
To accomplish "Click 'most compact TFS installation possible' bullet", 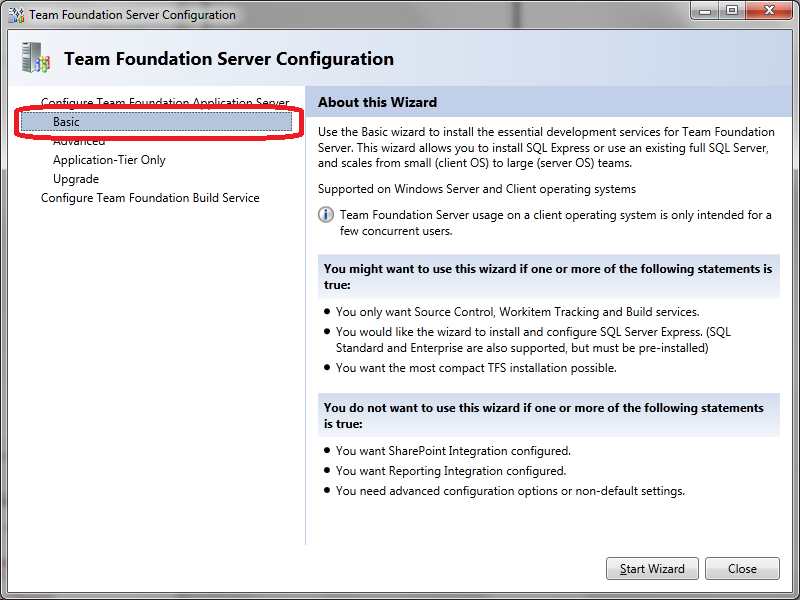I will click(476, 368).
